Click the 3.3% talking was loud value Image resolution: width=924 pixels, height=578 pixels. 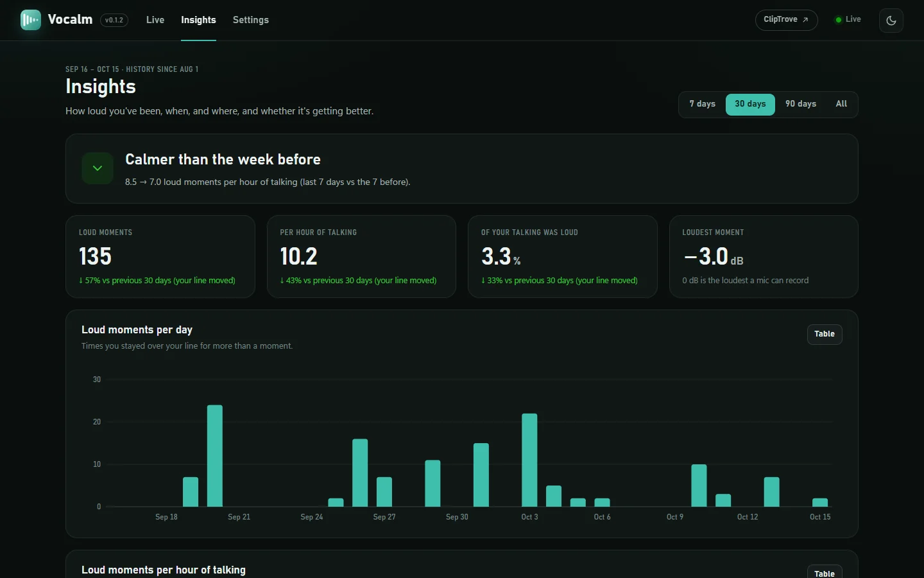tap(501, 257)
